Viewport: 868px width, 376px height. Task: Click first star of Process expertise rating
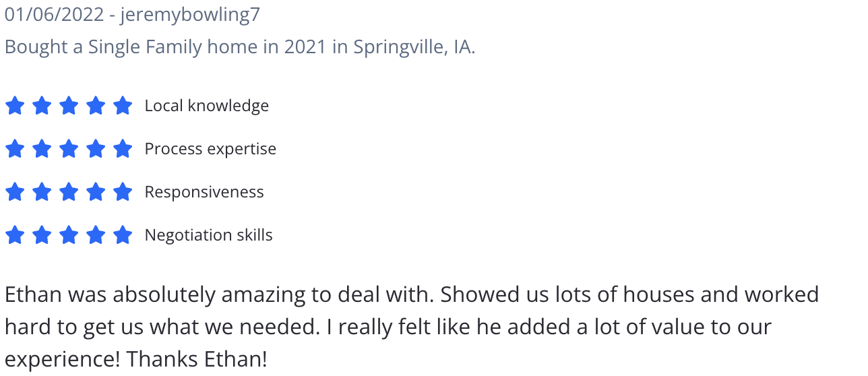coord(15,149)
